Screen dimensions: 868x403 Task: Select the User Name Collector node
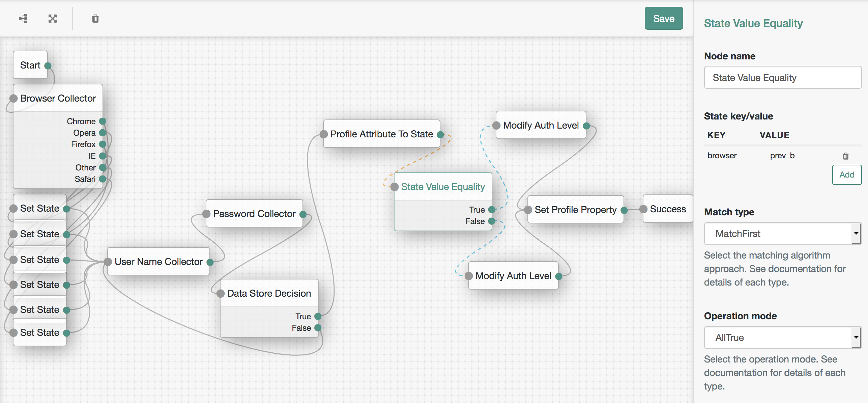[158, 262]
